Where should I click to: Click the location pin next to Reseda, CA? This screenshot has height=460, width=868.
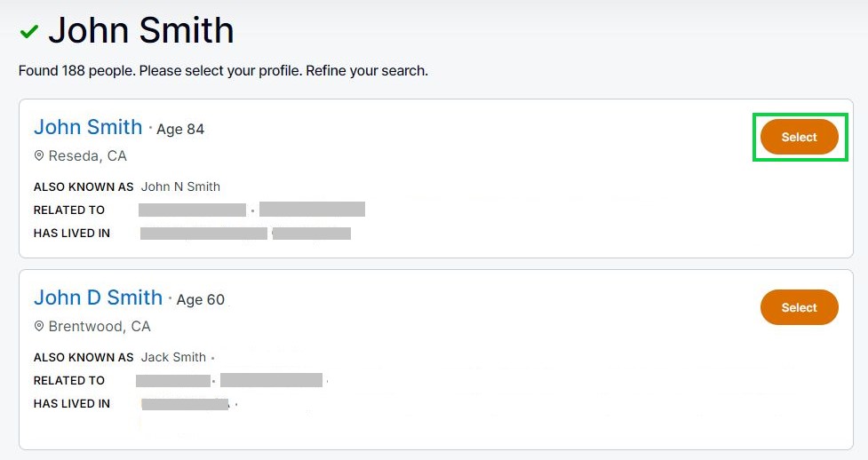coord(39,156)
